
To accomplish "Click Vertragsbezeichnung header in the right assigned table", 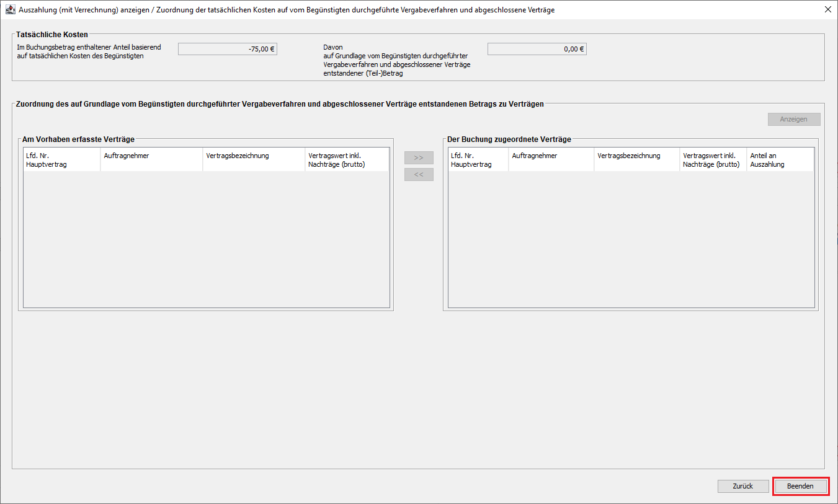I will click(x=636, y=160).
